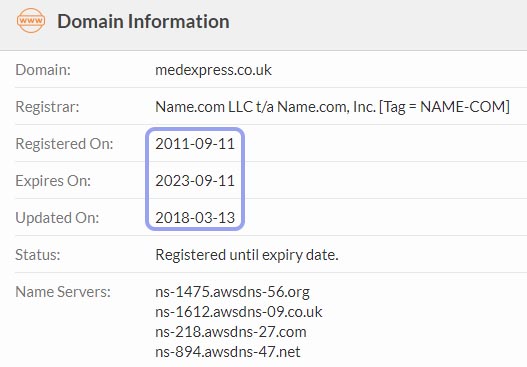
Task: Select the Registered until expiry date text
Action: pyautogui.click(x=247, y=255)
